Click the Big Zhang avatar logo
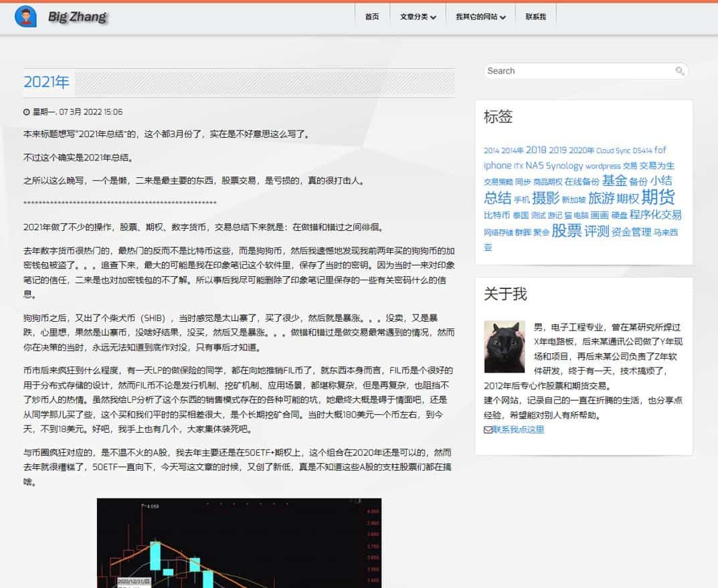 [x=25, y=17]
